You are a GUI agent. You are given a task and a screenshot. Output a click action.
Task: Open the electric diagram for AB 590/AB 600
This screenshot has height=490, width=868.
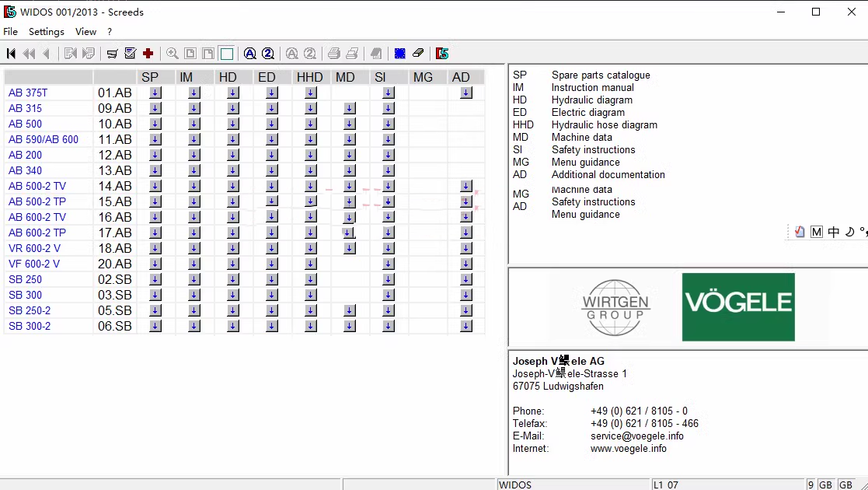tap(272, 140)
